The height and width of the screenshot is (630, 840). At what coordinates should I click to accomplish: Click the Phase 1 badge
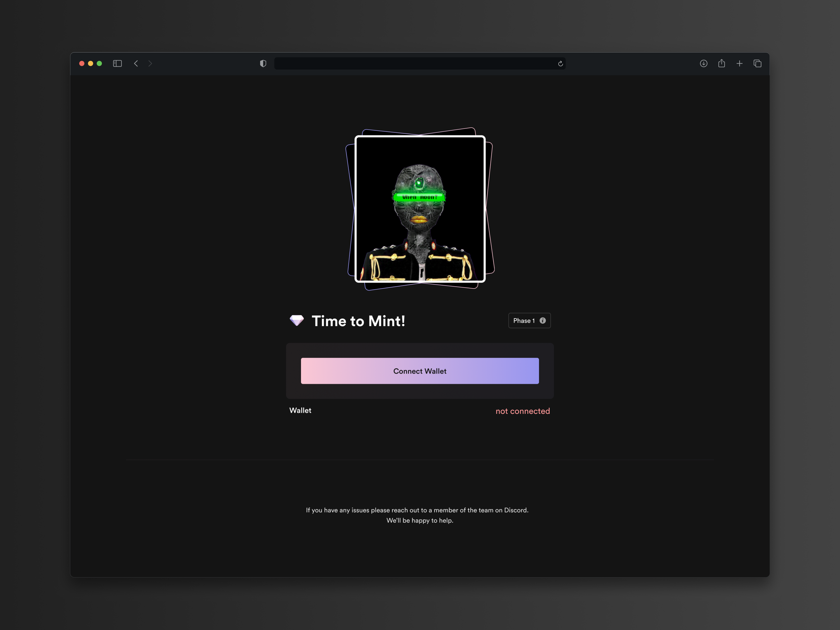(524, 320)
